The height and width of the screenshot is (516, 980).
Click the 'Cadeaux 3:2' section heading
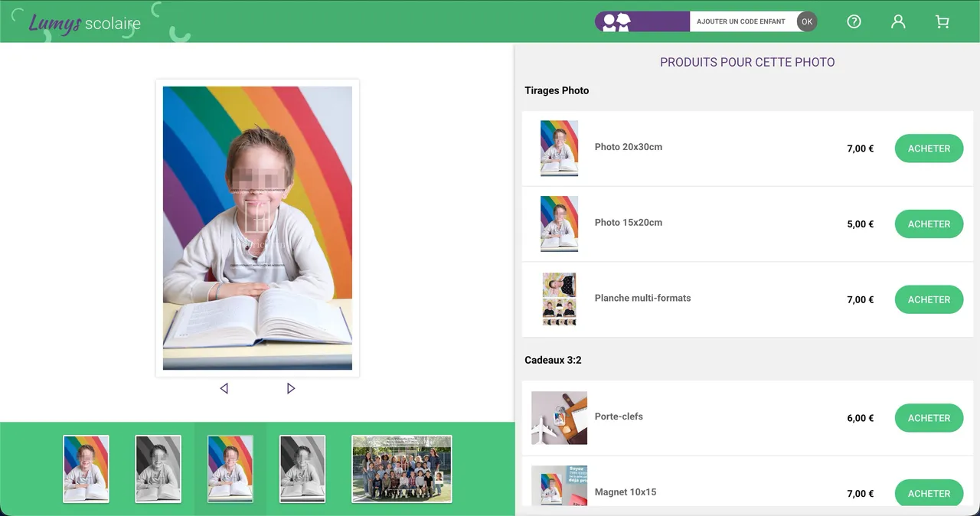pos(553,360)
